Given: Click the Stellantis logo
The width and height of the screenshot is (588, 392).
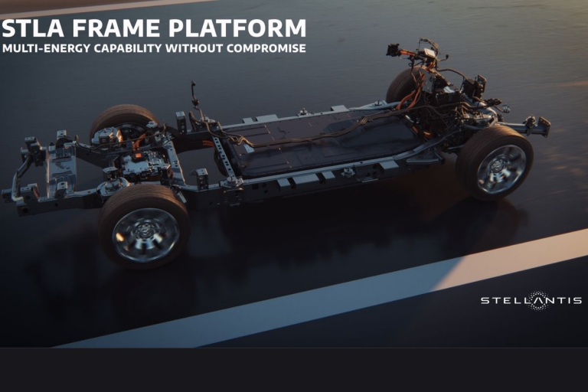Looking at the screenshot, I should (531, 300).
